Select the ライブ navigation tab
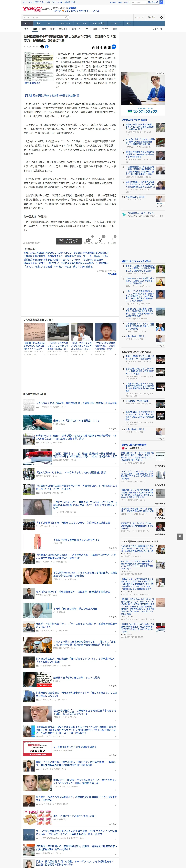The height and width of the screenshot is (868, 186). coord(49,24)
